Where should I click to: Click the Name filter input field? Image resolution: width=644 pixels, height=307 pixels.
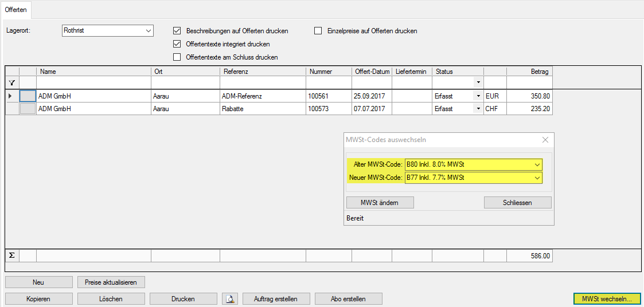click(93, 83)
